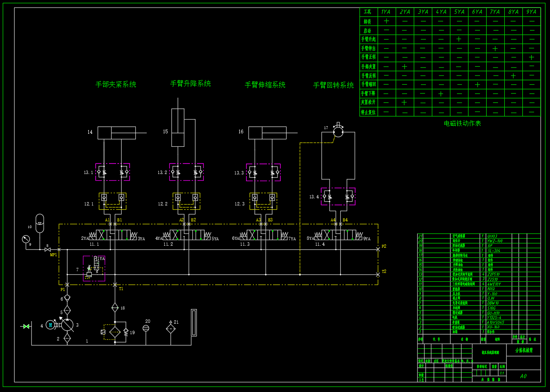Click the MP1 port label
This screenshot has width=550, height=392.
point(54,254)
